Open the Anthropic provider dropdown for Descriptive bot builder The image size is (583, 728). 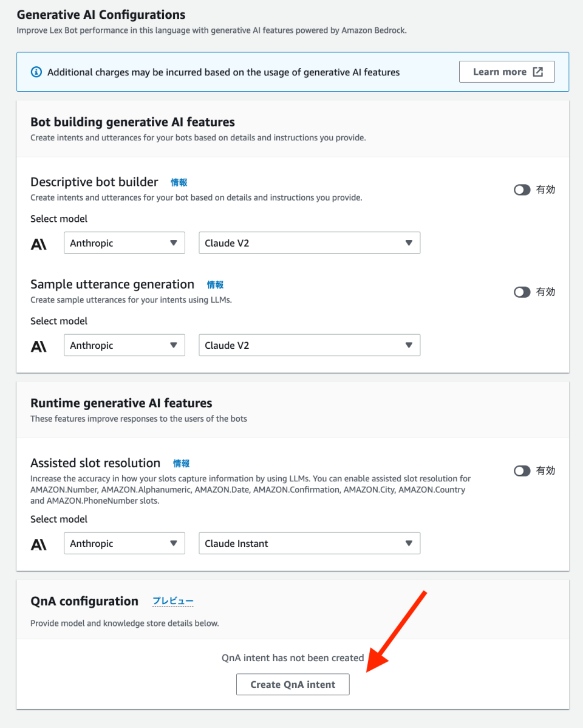124,242
